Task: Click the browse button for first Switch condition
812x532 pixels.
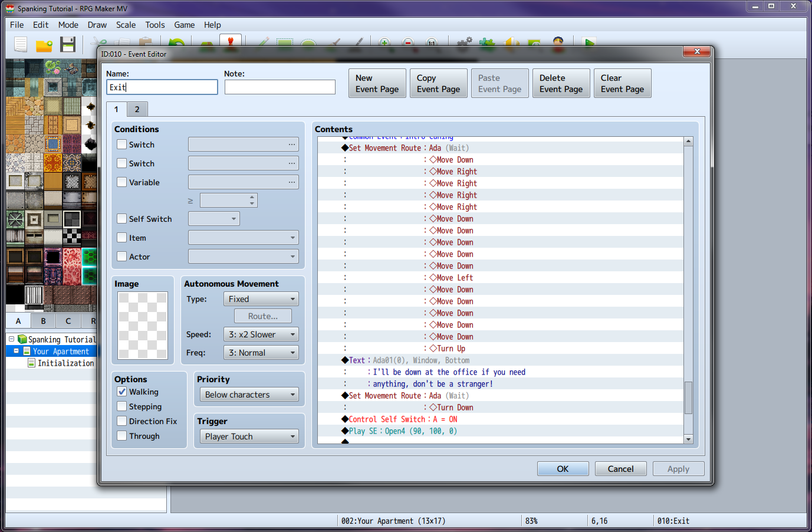Action: (292, 145)
